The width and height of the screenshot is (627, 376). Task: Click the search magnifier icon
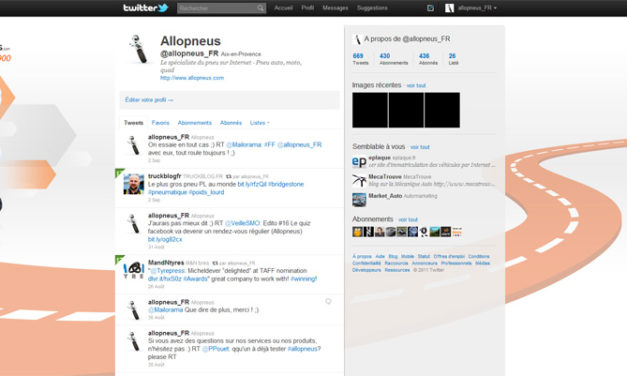[260, 8]
